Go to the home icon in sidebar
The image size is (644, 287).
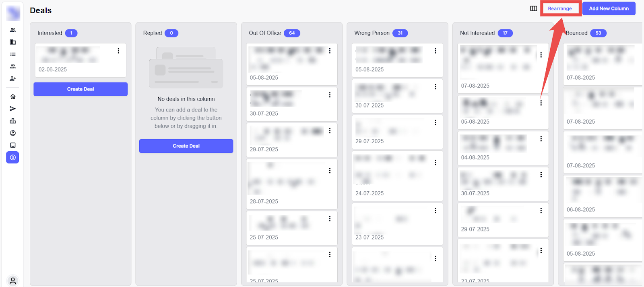(13, 97)
